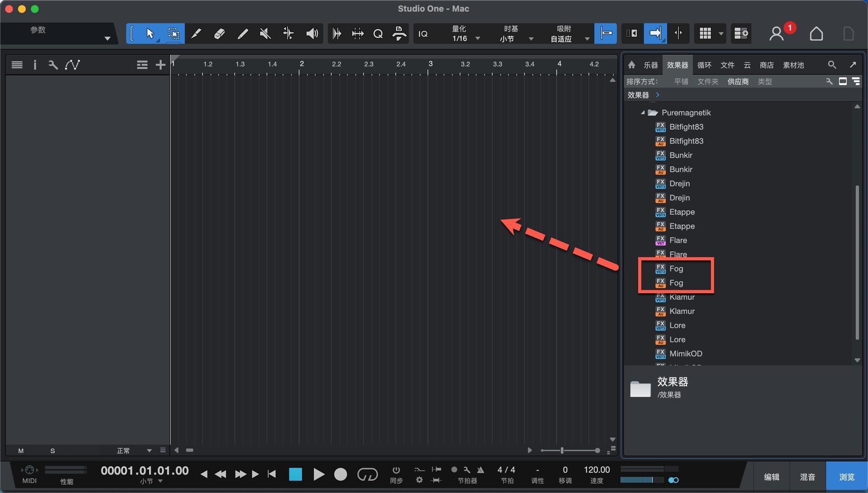Click the Record button

(x=340, y=474)
